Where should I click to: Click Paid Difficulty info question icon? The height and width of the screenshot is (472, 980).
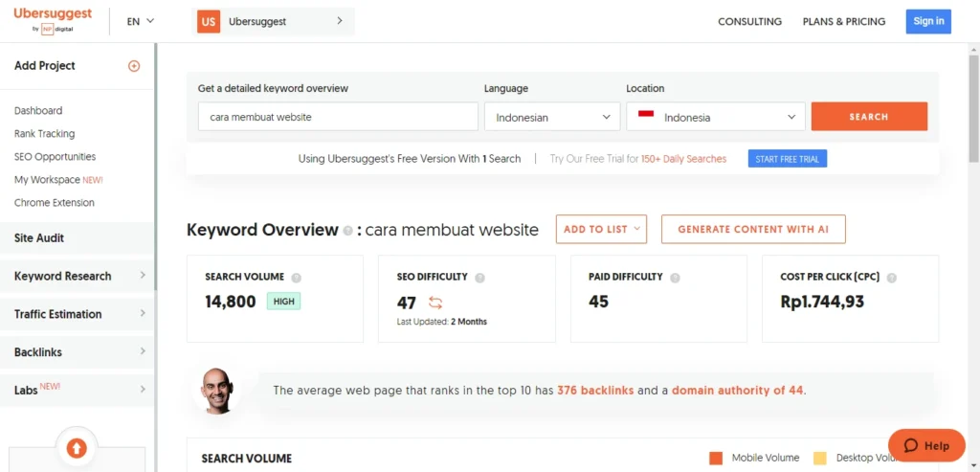coord(675,278)
